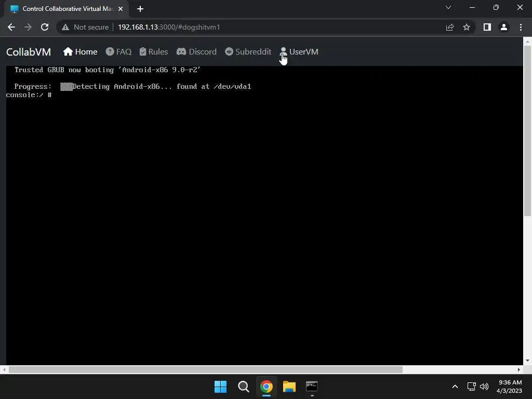This screenshot has height=399, width=532.
Task: Go to Home in CollabVM navbar
Action: 81,51
